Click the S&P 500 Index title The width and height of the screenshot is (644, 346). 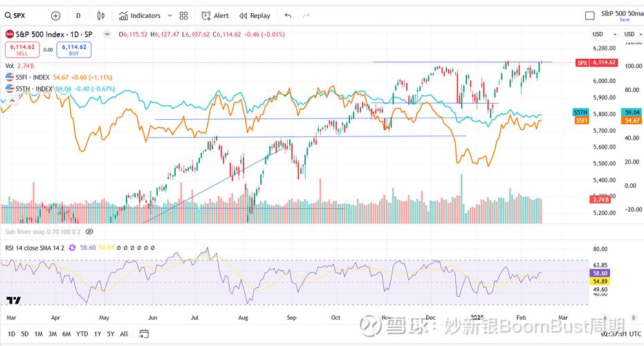click(x=54, y=34)
